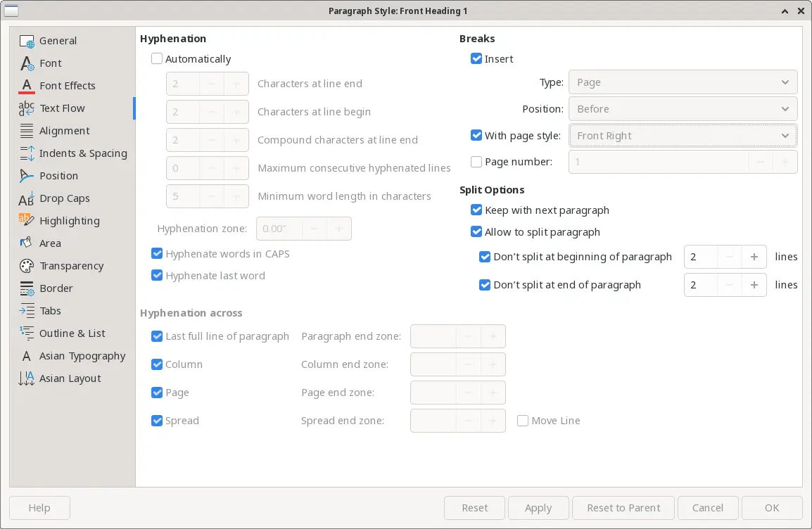The width and height of the screenshot is (812, 529).
Task: Click the General sidebar icon
Action: 27,41
